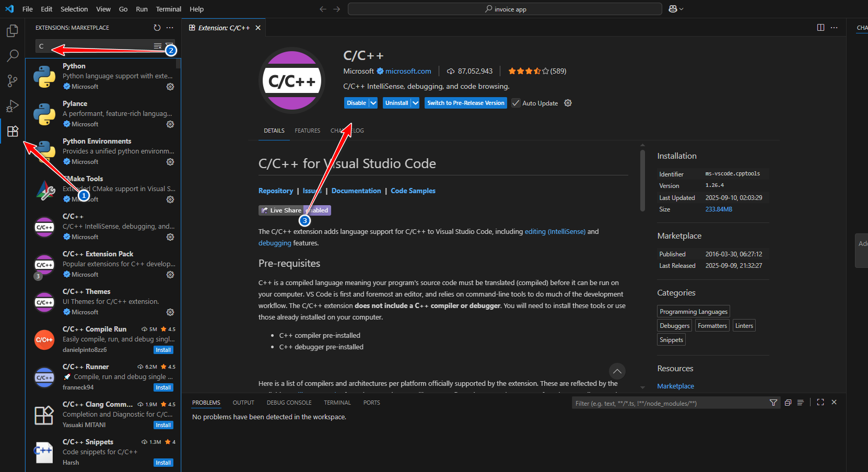The image size is (868, 472).
Task: Click Switch to Pre-Release Version button
Action: tap(465, 103)
